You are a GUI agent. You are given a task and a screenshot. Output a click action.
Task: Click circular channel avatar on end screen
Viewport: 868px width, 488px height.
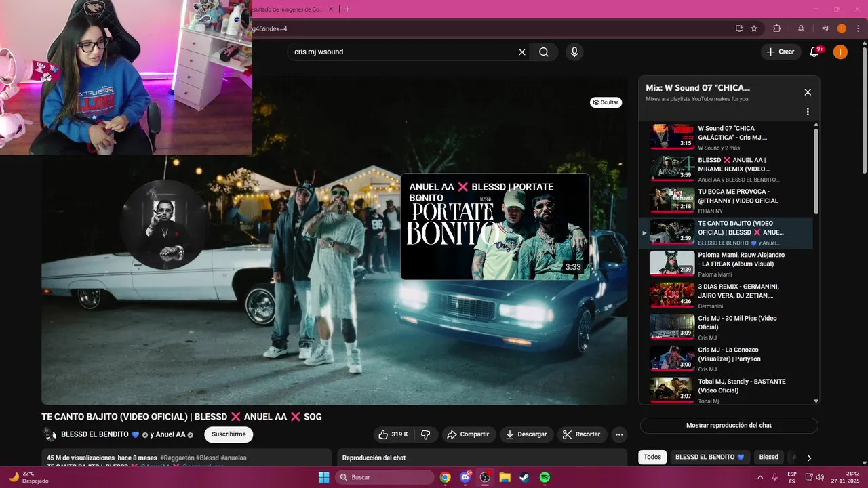(164, 225)
